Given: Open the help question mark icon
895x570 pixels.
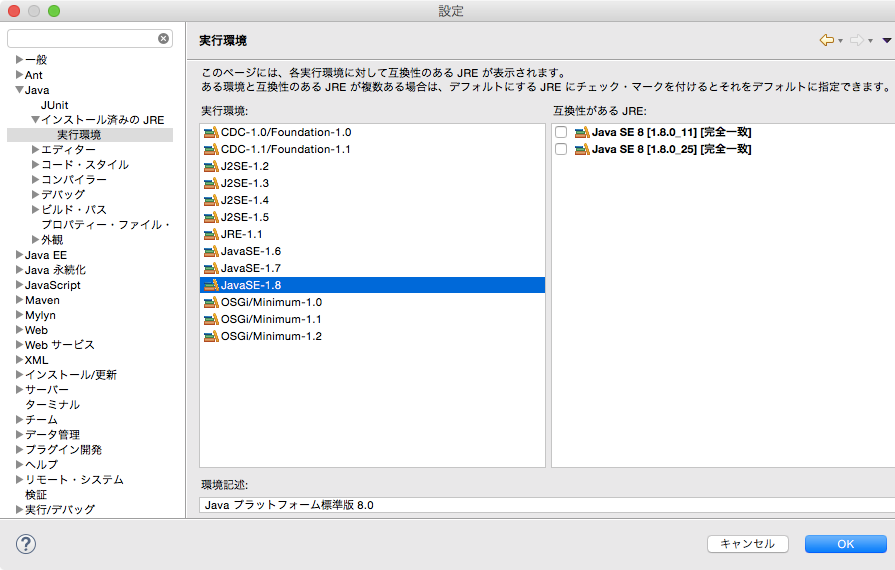Looking at the screenshot, I should [x=26, y=544].
